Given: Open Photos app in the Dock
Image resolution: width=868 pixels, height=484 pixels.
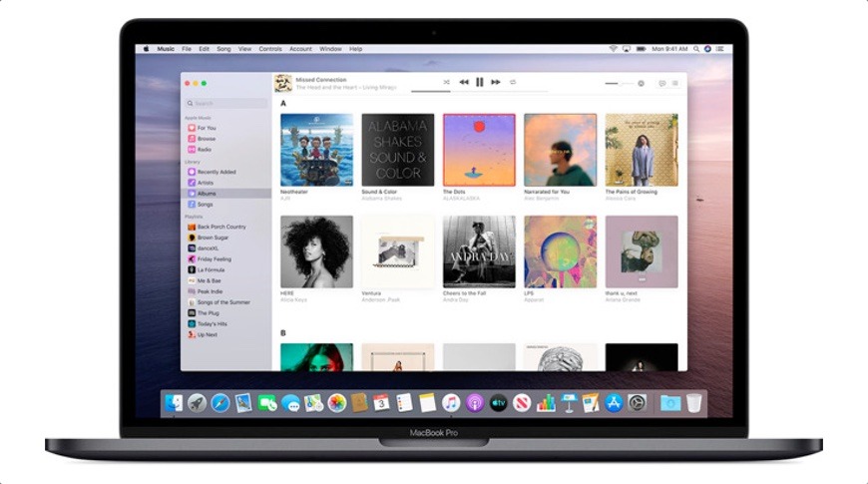Looking at the screenshot, I should pos(336,403).
